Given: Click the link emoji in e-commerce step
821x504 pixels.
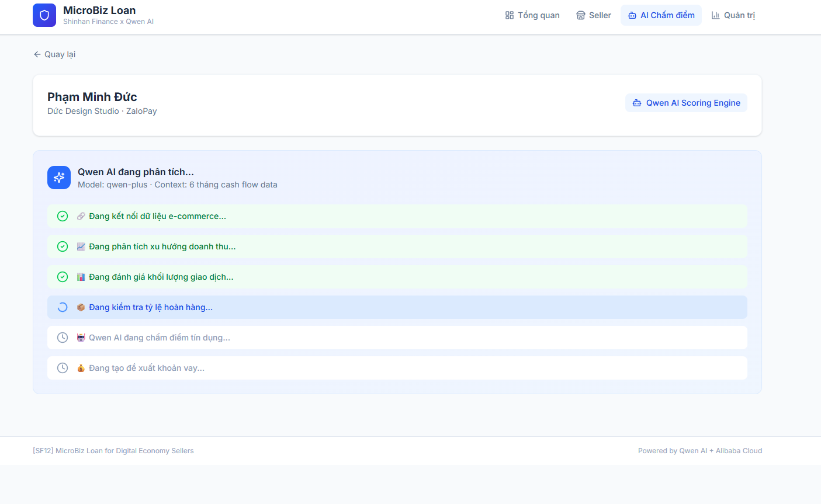Looking at the screenshot, I should point(81,216).
